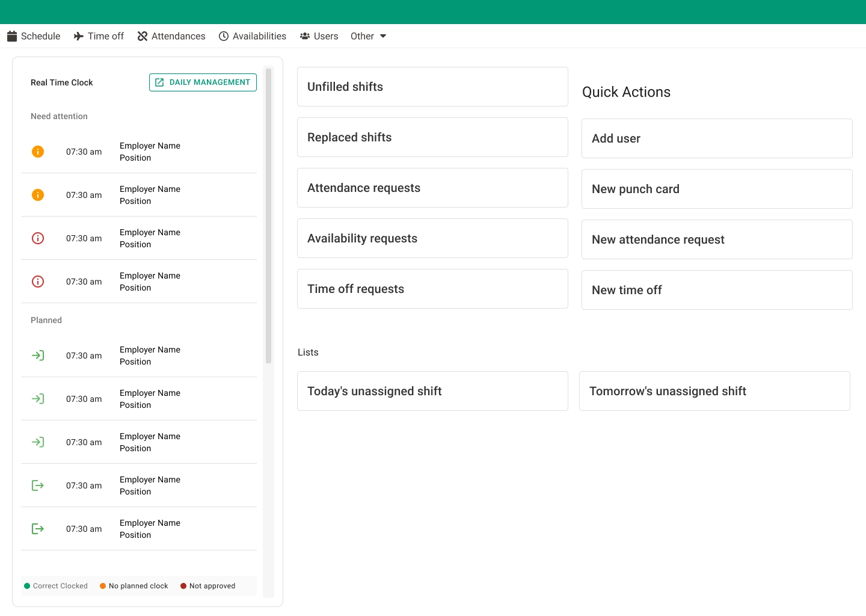Screen dimensions: 866x616
Task: Click the Availabilities clock icon
Action: point(223,36)
